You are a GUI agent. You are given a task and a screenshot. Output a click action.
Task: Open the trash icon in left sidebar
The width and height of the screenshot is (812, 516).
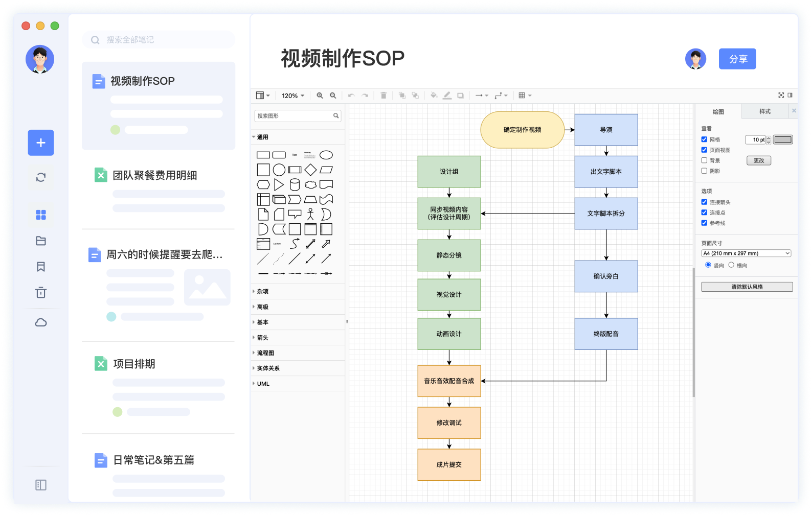(41, 293)
